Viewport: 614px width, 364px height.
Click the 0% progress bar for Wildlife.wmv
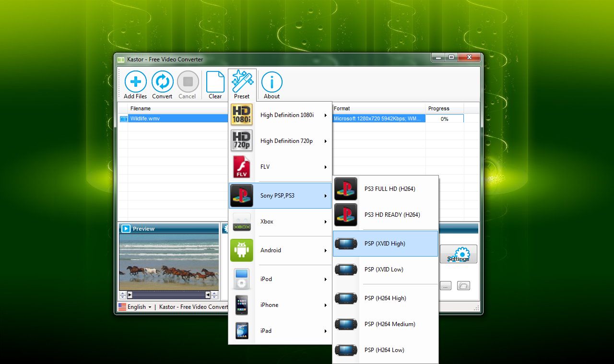point(445,118)
